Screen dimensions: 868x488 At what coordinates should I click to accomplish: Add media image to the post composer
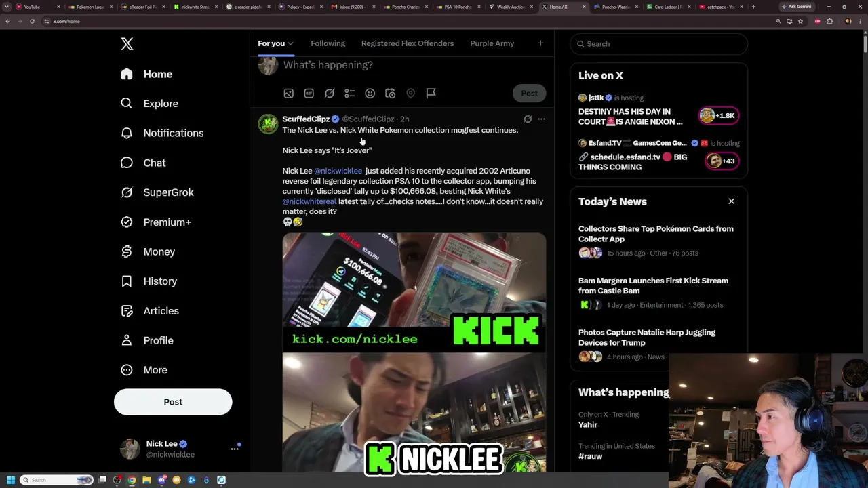[x=289, y=94]
